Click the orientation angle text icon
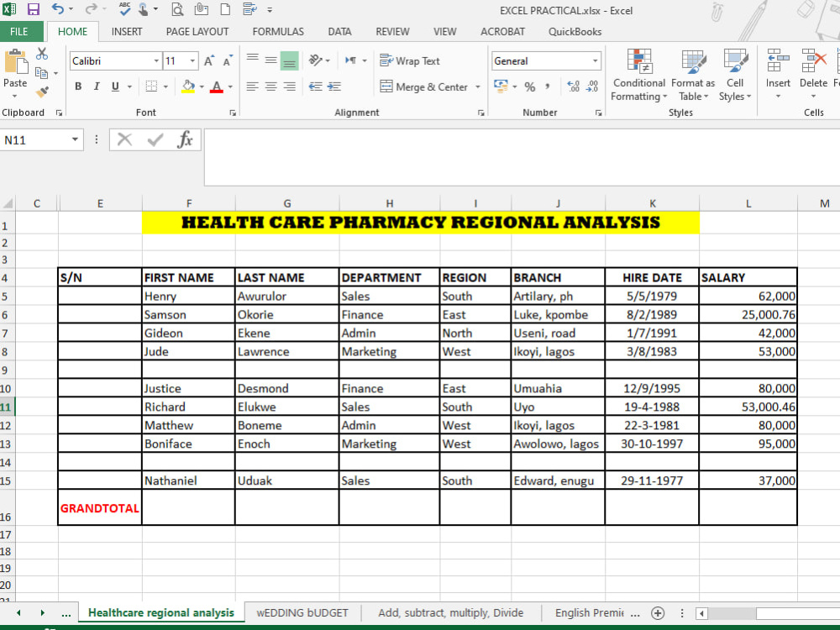Viewport: 840px width, 630px height. [x=316, y=60]
